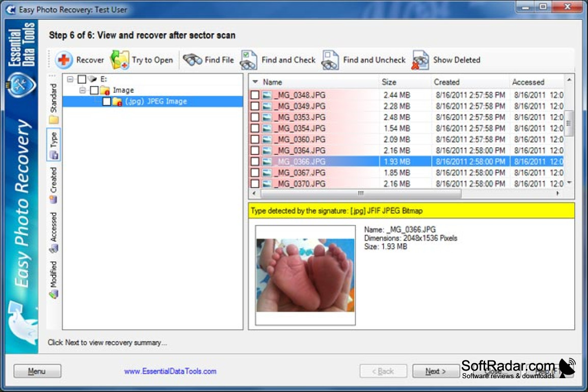The width and height of the screenshot is (588, 392).
Task: Click the baby feet preview thumbnail
Action: tap(305, 275)
